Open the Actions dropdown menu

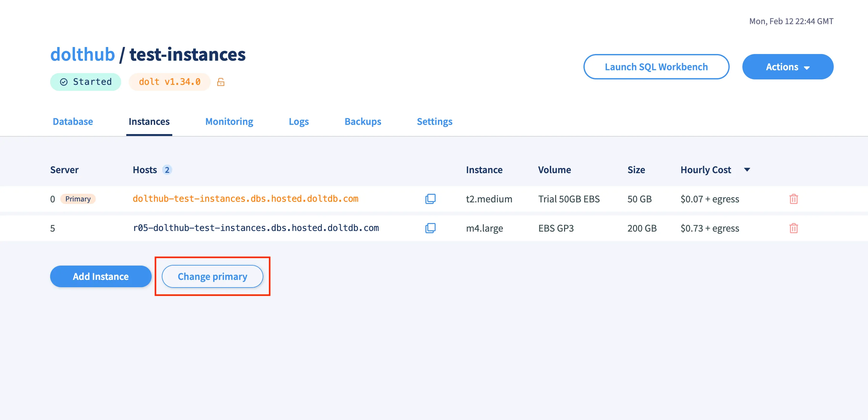point(787,67)
